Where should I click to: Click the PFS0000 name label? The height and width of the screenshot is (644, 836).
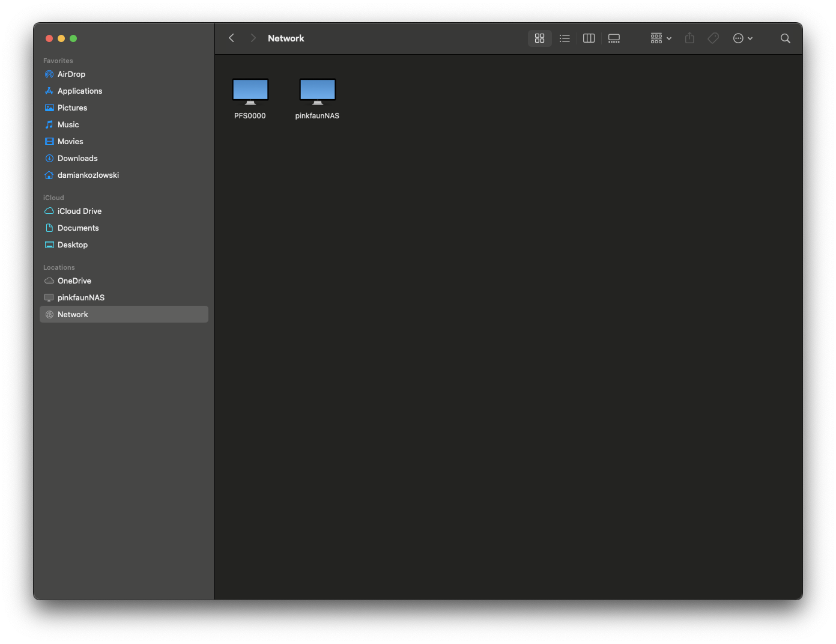click(250, 116)
